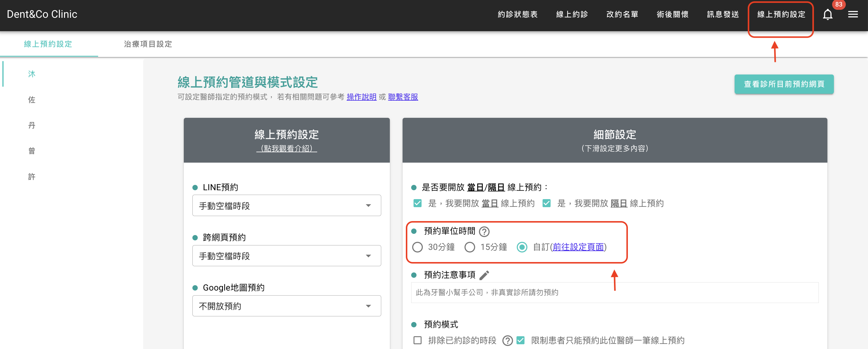The height and width of the screenshot is (349, 868).
Task: Select doctor 佐 in sidebar
Action: 32,100
